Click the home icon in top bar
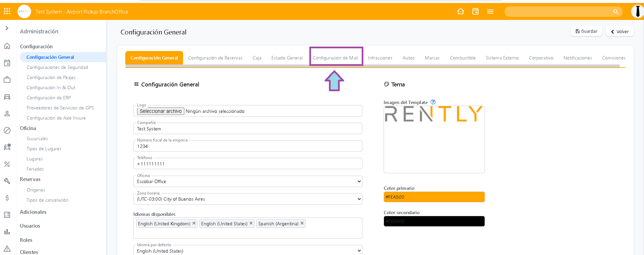The height and width of the screenshot is (255, 644). (460, 11)
